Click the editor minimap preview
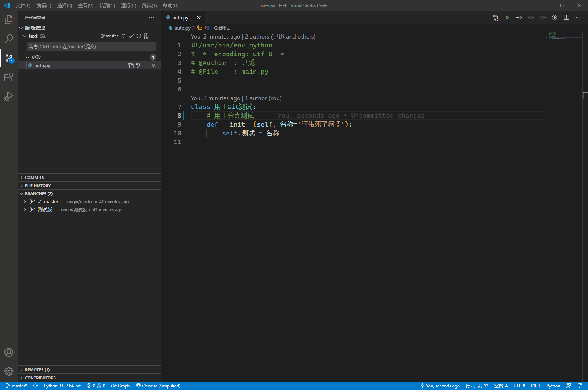This screenshot has width=588, height=390. point(564,36)
